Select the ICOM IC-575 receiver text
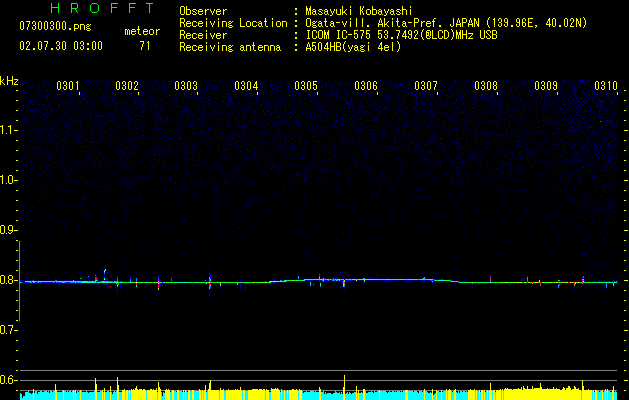629x400 pixels. 401,35
